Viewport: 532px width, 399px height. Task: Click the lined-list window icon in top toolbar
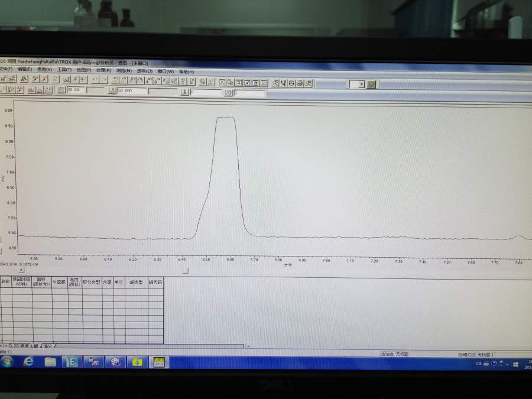click(x=239, y=82)
